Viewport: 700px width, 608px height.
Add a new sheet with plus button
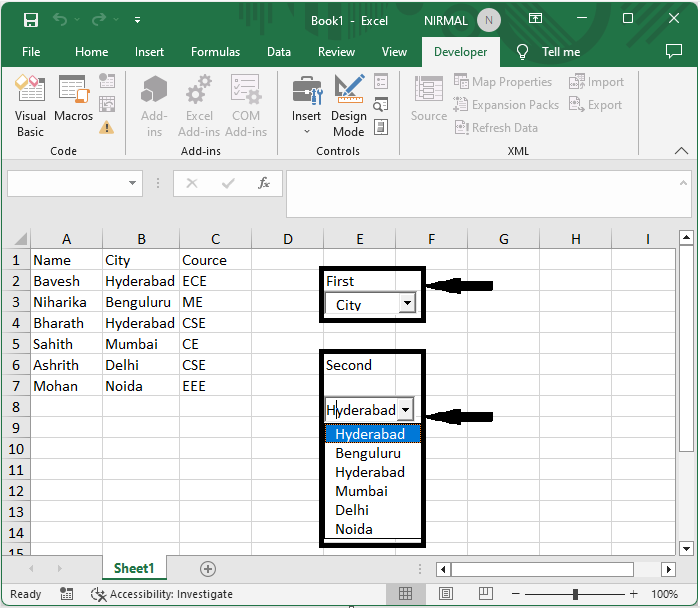click(208, 569)
